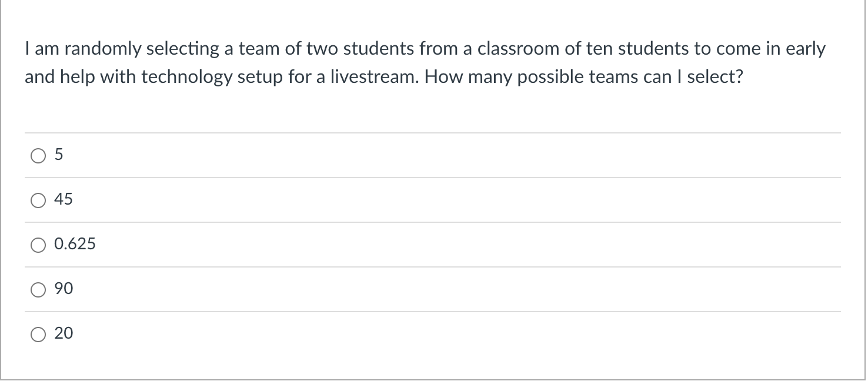Click the row containing answer 90
This screenshot has height=381, width=868.
tap(412, 289)
